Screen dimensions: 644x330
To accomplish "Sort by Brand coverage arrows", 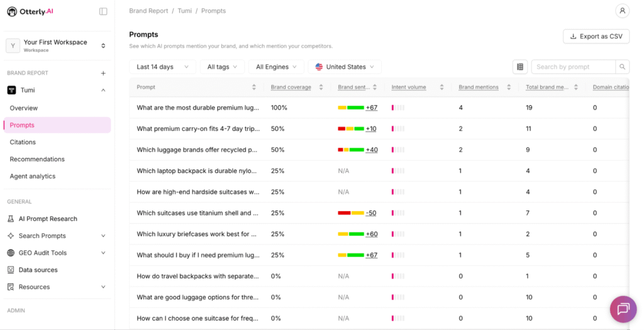I will (321, 88).
